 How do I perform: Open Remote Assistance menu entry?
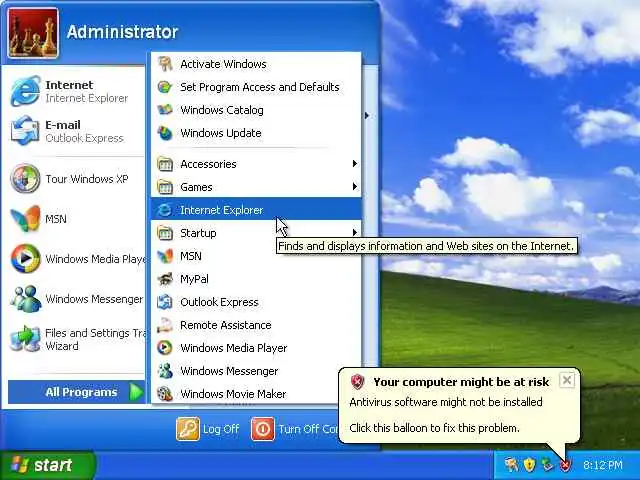coord(256,325)
